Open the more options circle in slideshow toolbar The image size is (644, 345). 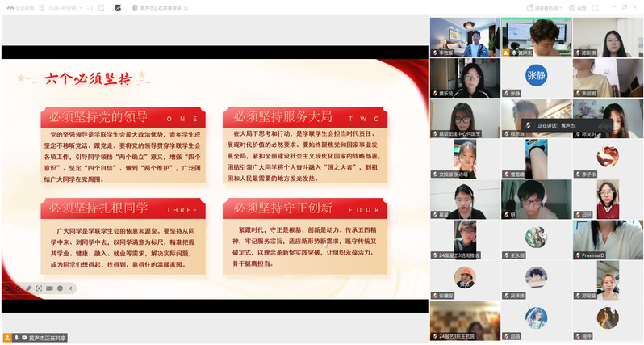(x=60, y=288)
